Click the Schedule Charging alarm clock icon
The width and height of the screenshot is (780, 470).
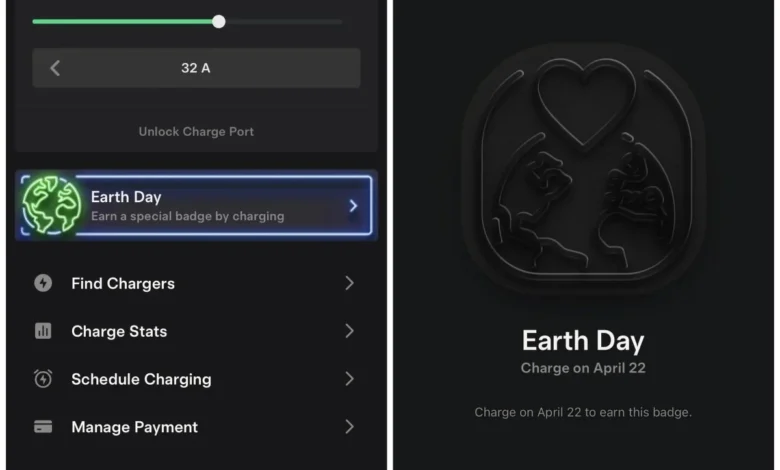43,378
